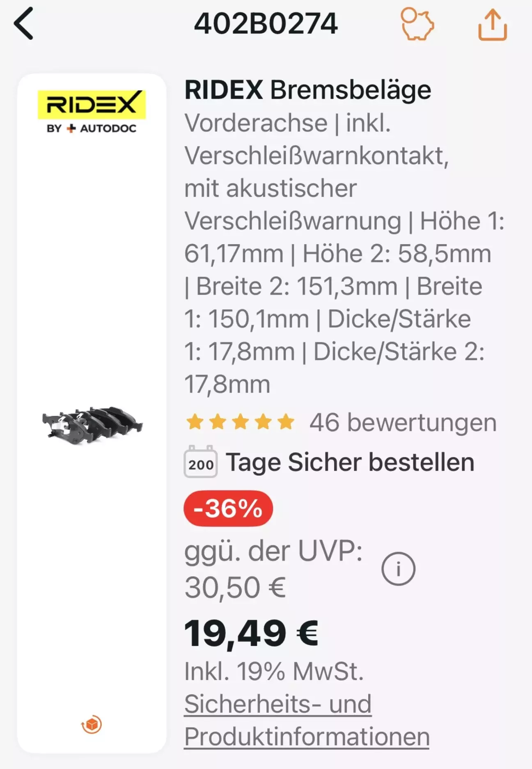532x769 pixels.
Task: Tap the Tage Sicher bestellen label
Action: coord(350,462)
